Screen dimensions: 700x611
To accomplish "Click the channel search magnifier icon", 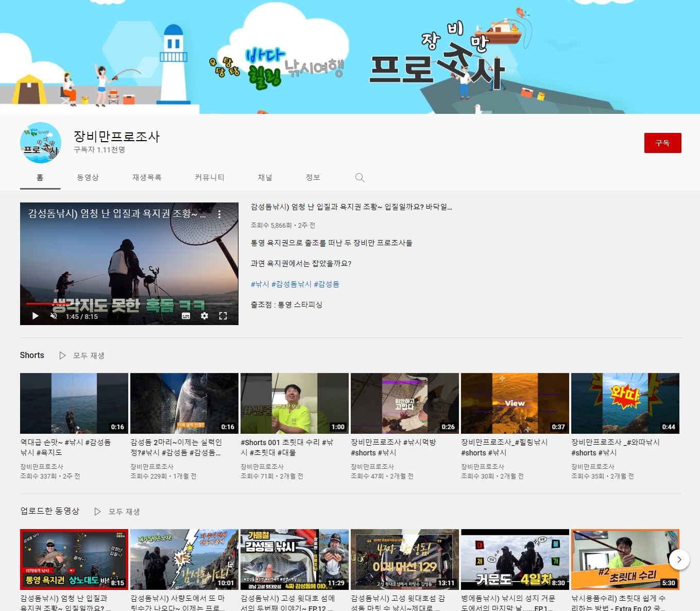I will pyautogui.click(x=360, y=178).
